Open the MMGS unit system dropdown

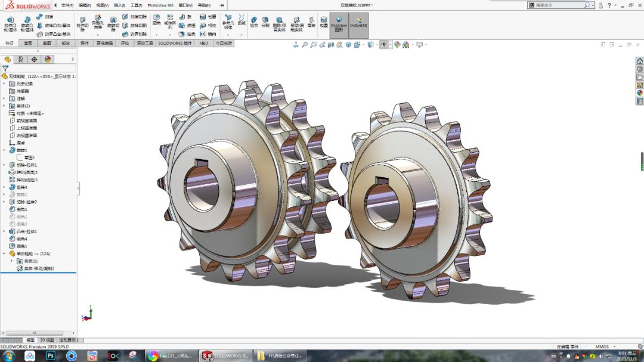602,346
